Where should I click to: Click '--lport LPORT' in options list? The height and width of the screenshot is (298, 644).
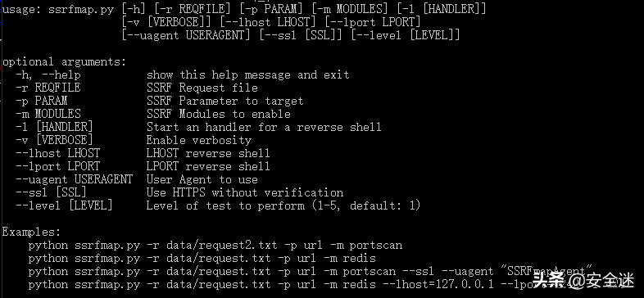(x=58, y=167)
